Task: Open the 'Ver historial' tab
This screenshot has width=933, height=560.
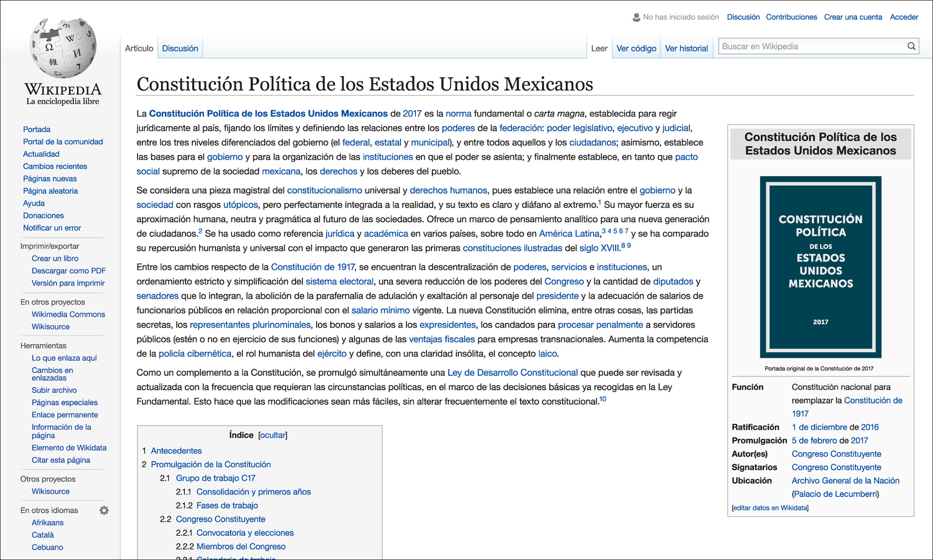Action: coord(686,48)
